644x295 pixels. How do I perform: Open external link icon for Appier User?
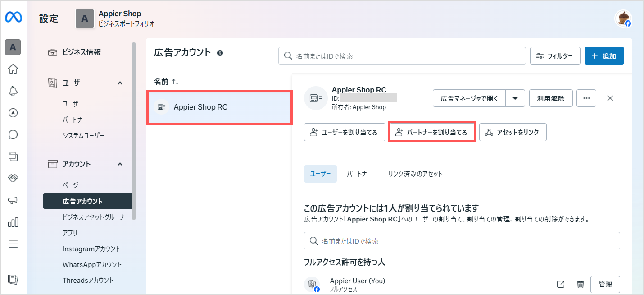pos(561,284)
